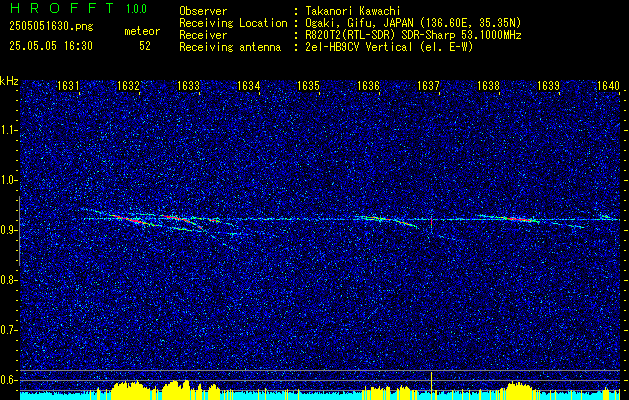Click the 1639 time axis marker

pyautogui.click(x=548, y=85)
